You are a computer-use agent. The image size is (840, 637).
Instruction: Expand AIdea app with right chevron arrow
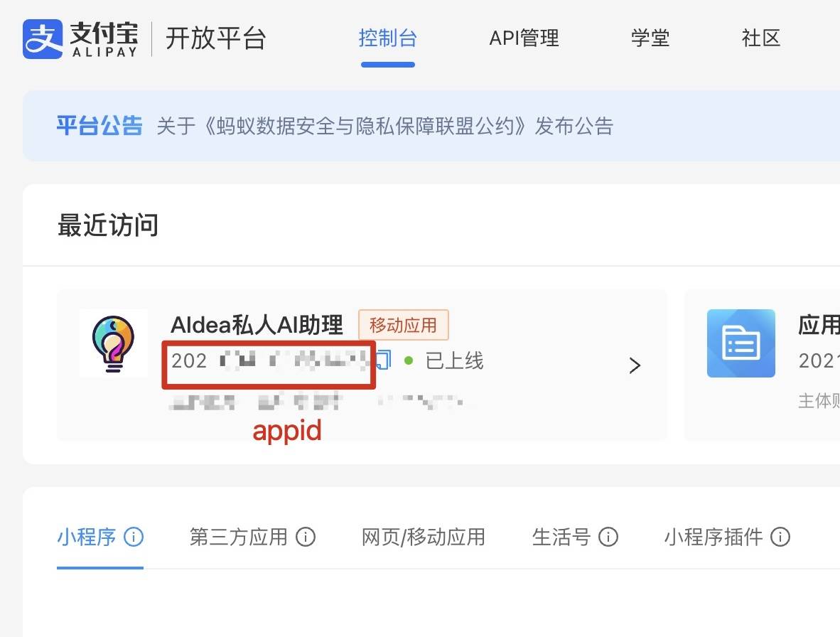(635, 365)
